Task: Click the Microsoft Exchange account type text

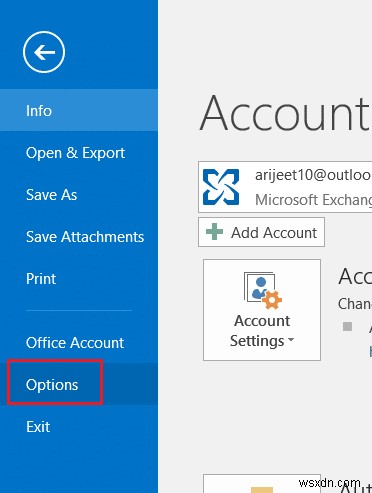Action: point(313,200)
